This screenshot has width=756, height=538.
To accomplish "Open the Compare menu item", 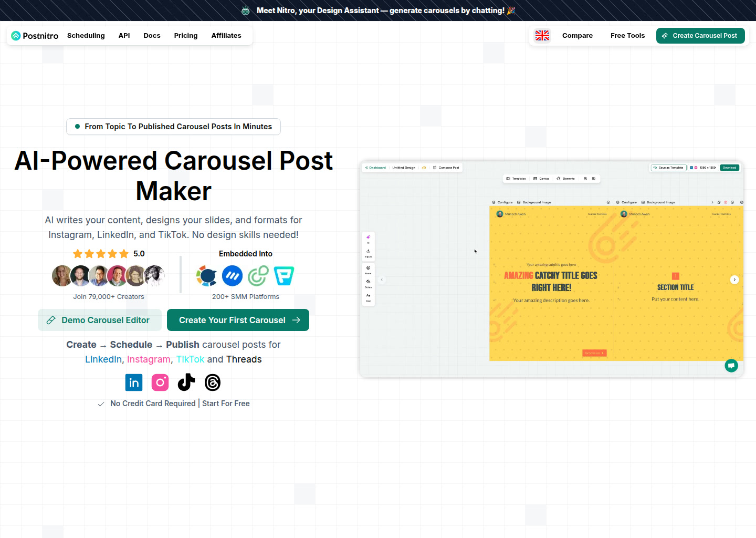I will 577,36.
